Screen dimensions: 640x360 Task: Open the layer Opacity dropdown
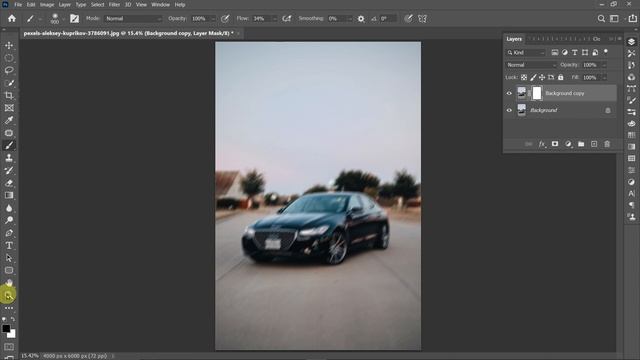(604, 65)
